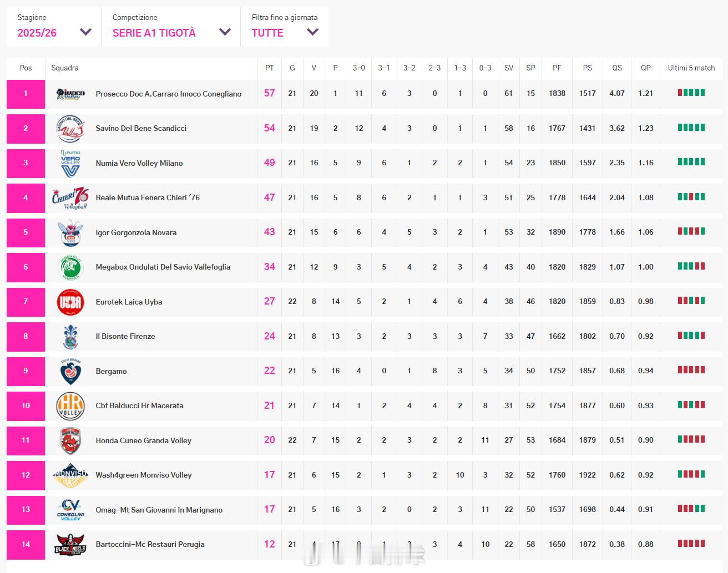
Task: Click the Black Angels Perugia logo
Action: (70, 544)
